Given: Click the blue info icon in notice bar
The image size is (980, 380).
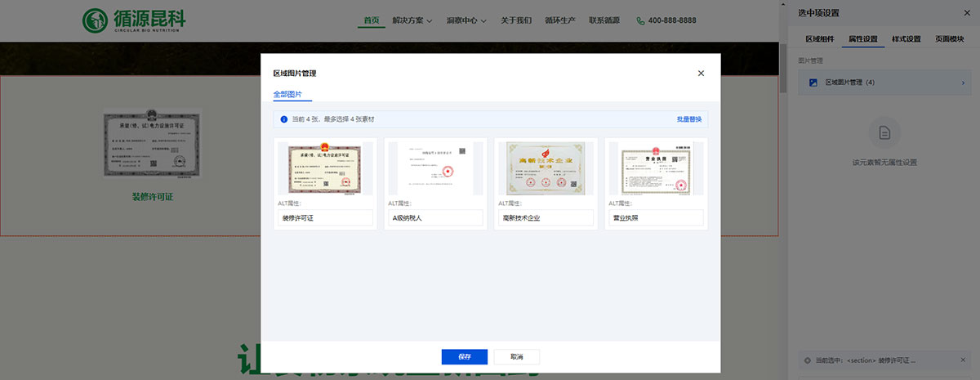Looking at the screenshot, I should (283, 119).
